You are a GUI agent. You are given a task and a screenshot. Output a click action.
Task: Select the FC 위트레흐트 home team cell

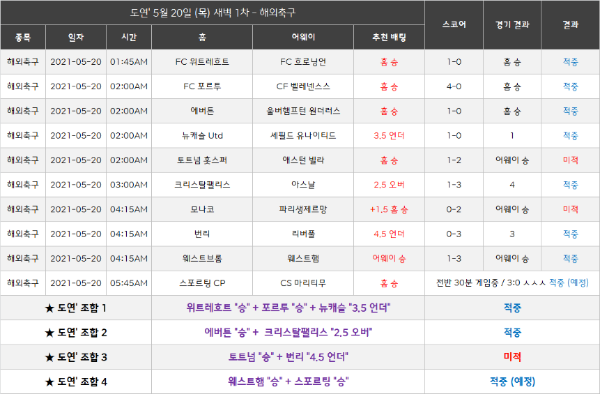202,62
